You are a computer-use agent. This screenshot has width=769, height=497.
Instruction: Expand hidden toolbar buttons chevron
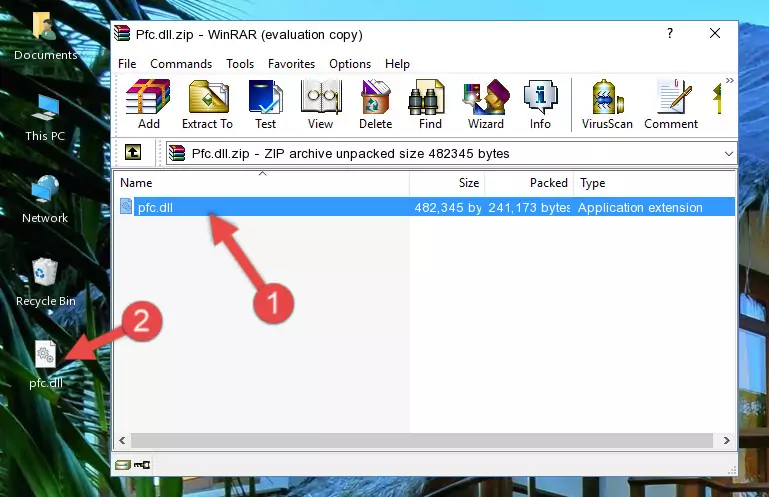click(729, 80)
